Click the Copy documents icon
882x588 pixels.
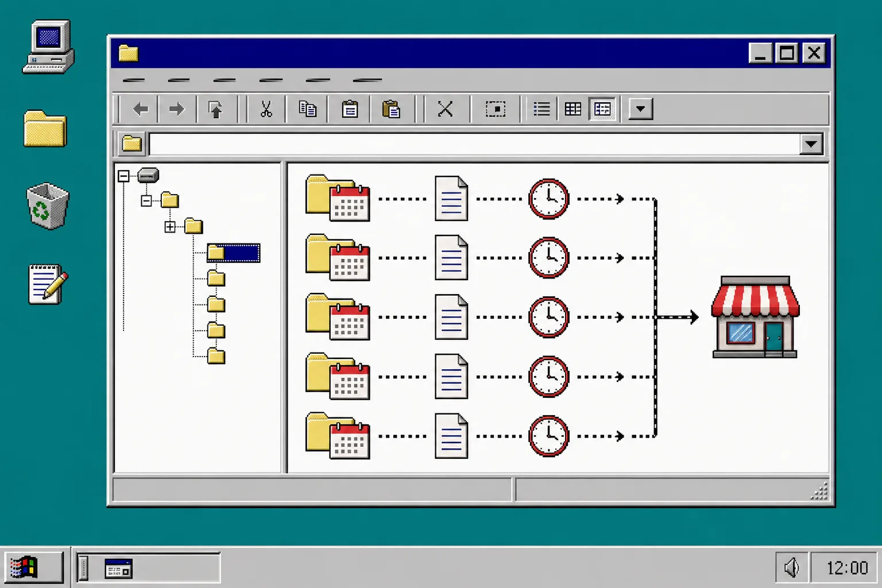(308, 109)
